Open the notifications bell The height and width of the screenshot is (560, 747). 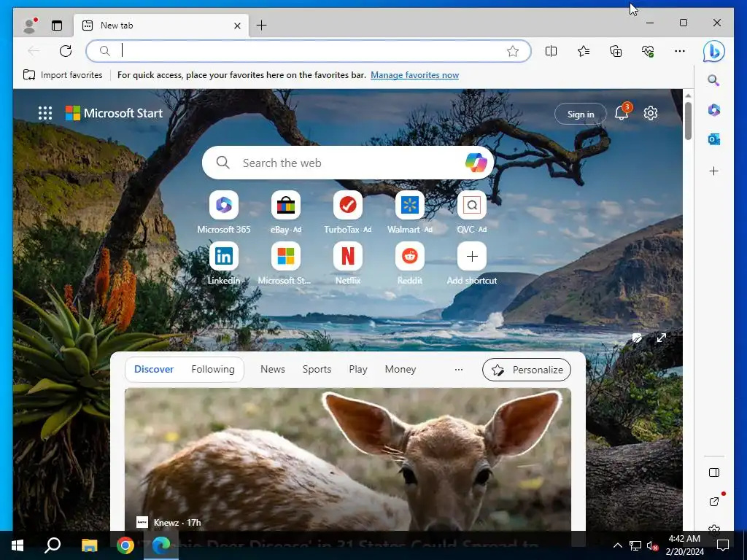622,113
